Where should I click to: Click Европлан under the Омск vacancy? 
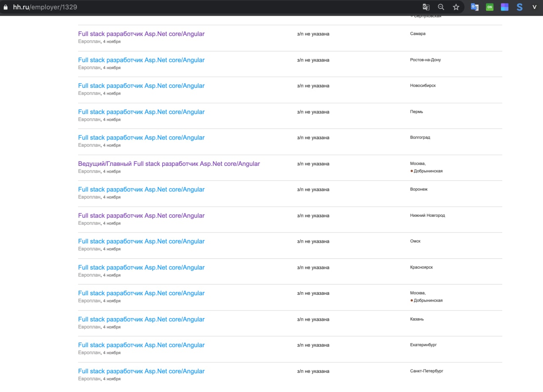click(89, 249)
